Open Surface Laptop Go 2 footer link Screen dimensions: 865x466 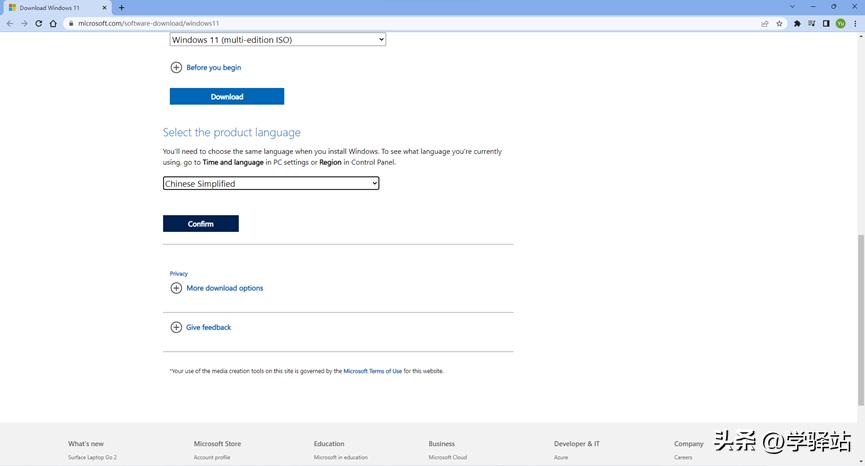(x=92, y=457)
